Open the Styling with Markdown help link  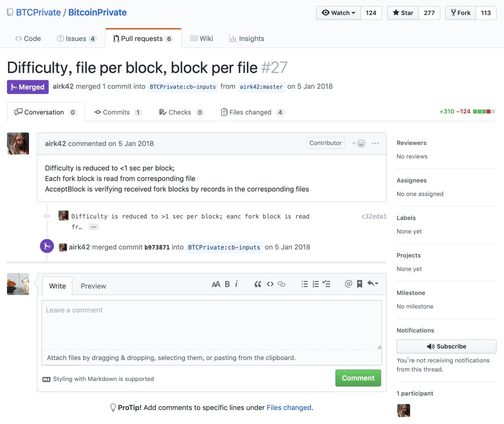(98, 379)
